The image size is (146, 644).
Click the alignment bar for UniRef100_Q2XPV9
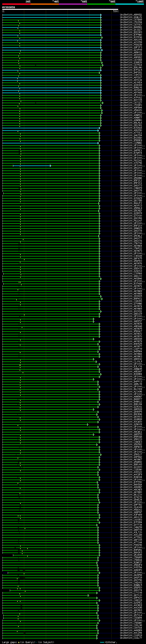pos(52,50)
